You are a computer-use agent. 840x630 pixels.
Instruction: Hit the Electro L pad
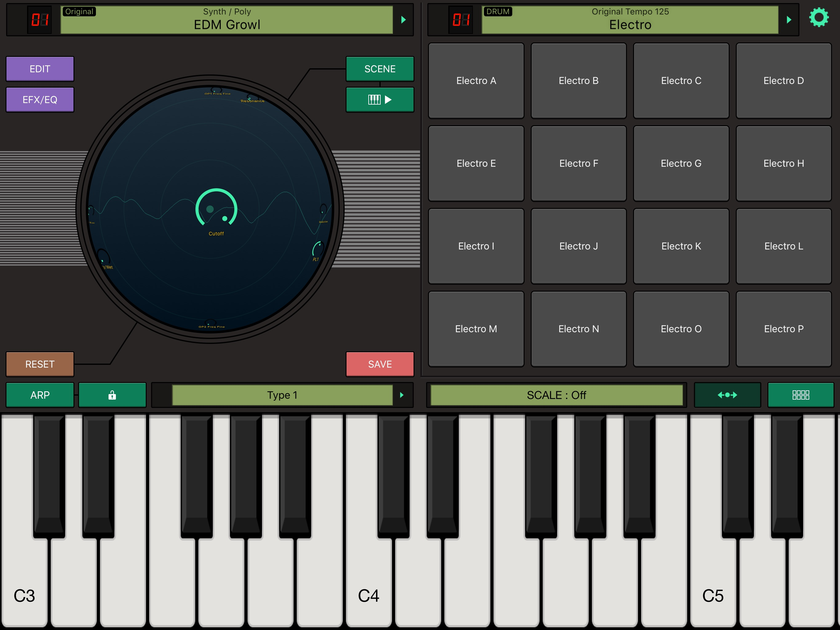(784, 246)
